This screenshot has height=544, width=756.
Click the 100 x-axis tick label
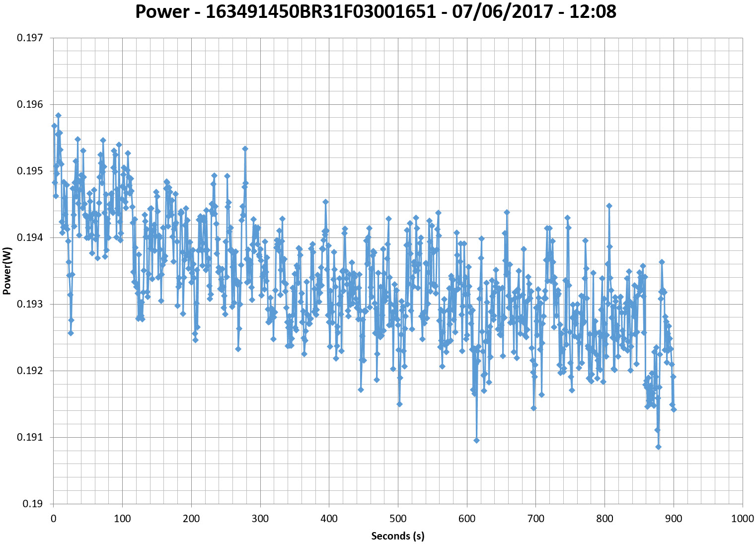[x=122, y=519]
